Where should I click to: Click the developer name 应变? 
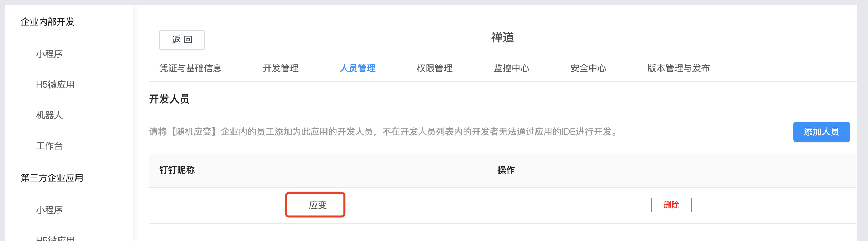point(318,205)
